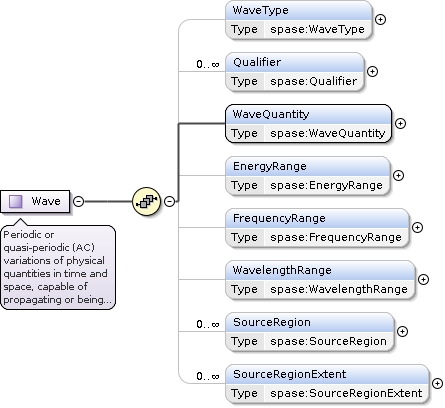Expand EnergyRange child details
This screenshot has width=445, height=408.
pos(398,176)
